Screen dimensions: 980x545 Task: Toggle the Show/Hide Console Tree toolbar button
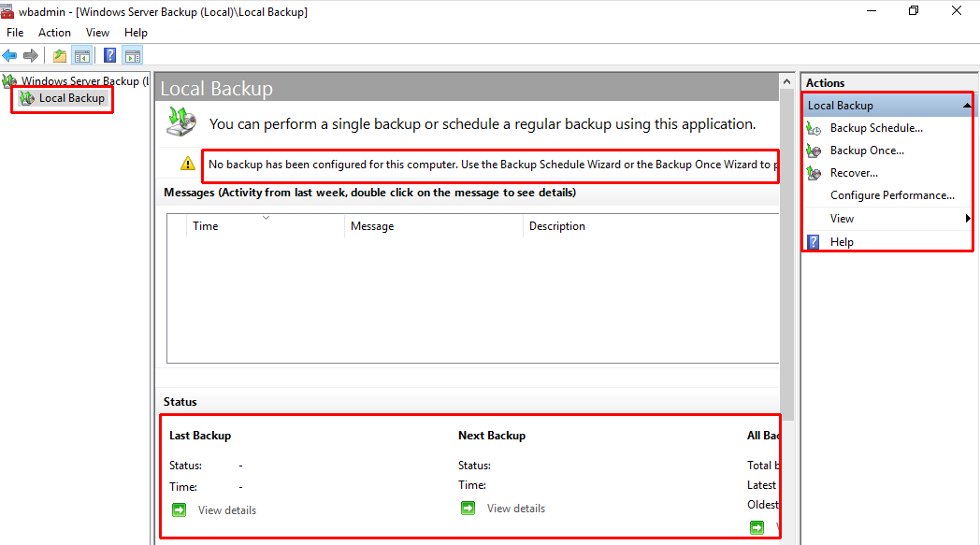click(82, 55)
